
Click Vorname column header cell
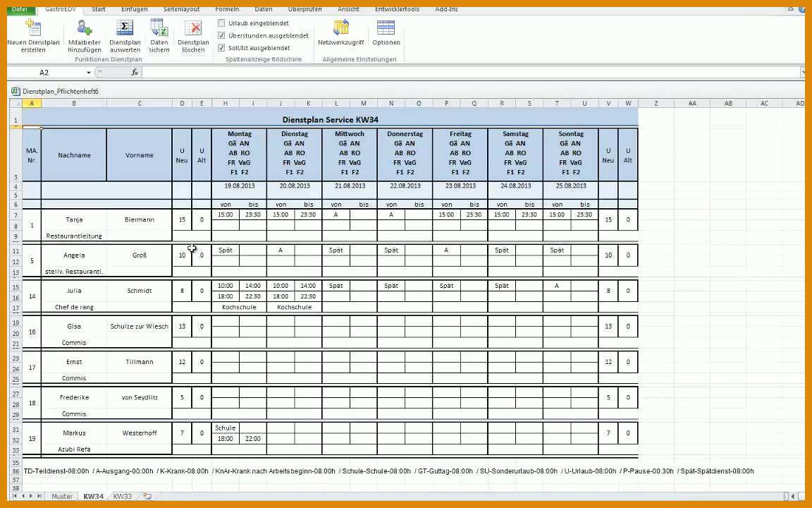pos(140,155)
